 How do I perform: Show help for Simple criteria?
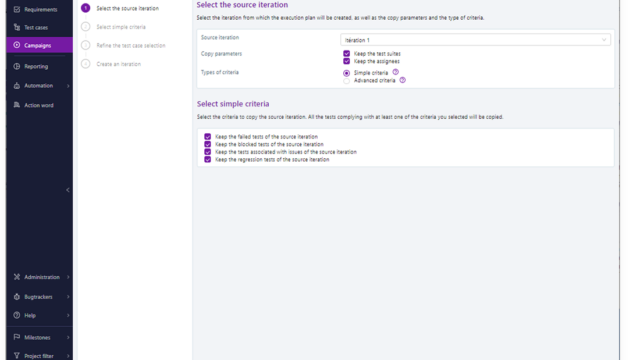(396, 72)
